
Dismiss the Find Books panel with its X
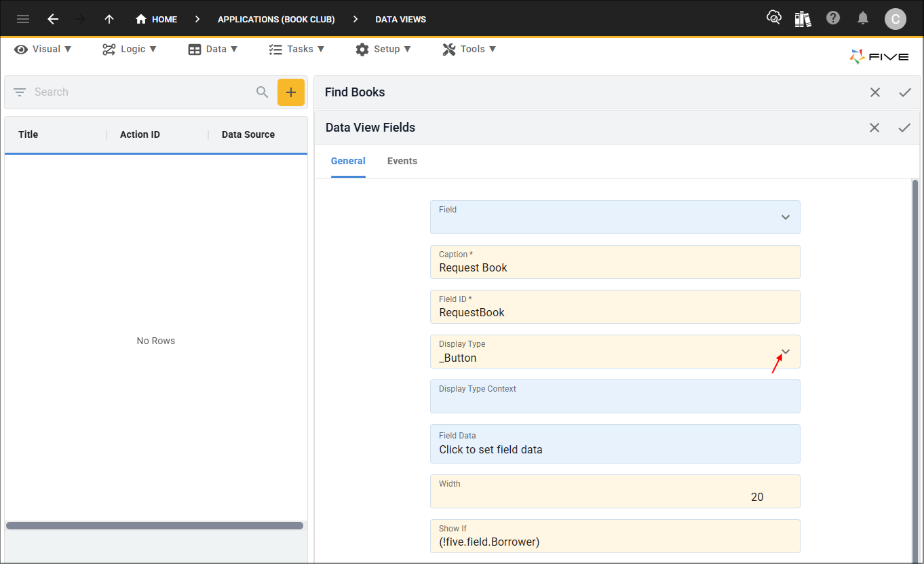874,92
